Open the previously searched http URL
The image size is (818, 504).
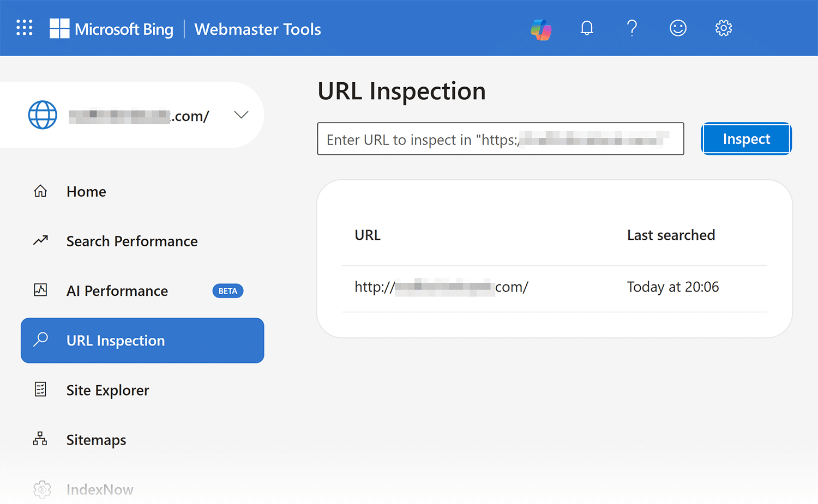441,287
